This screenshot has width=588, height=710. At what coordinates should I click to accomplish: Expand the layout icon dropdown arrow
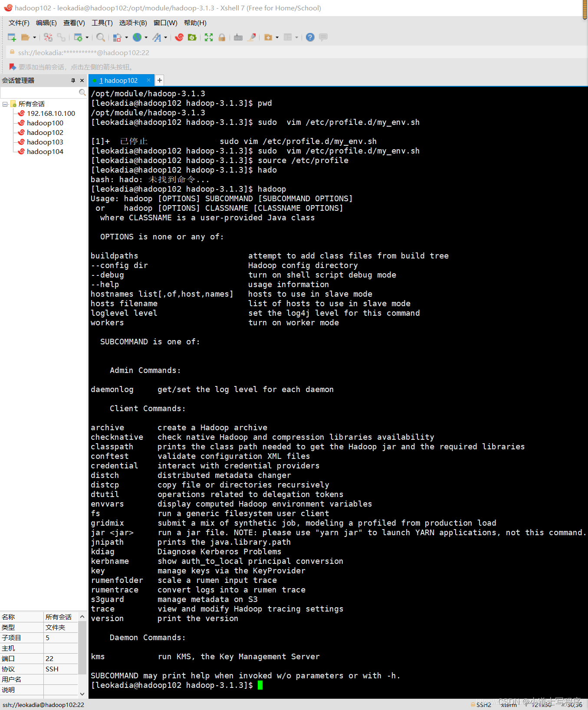click(297, 37)
